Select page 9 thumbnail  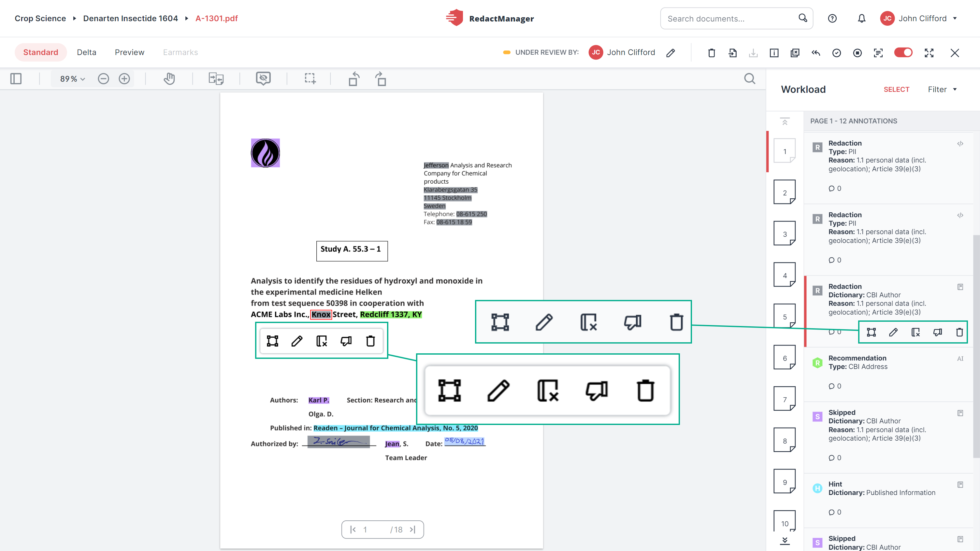point(785,482)
